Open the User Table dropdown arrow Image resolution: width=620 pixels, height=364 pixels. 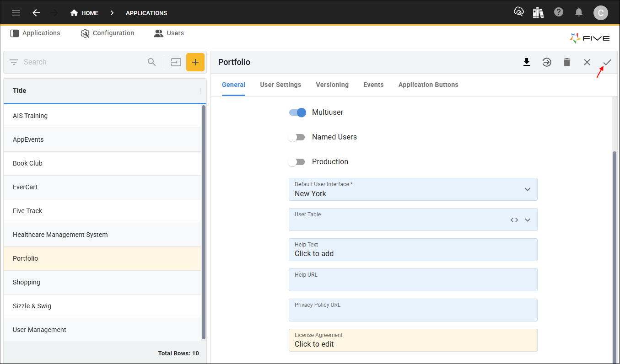528,220
